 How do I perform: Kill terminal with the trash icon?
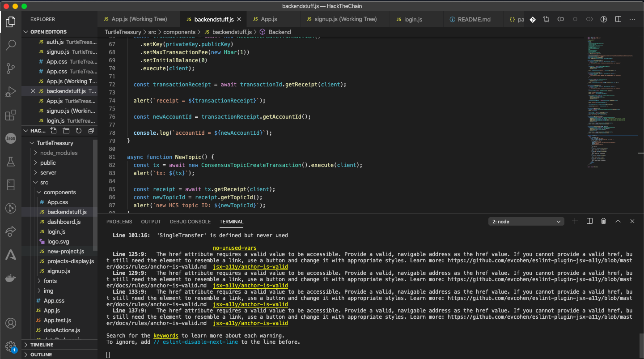pos(604,221)
